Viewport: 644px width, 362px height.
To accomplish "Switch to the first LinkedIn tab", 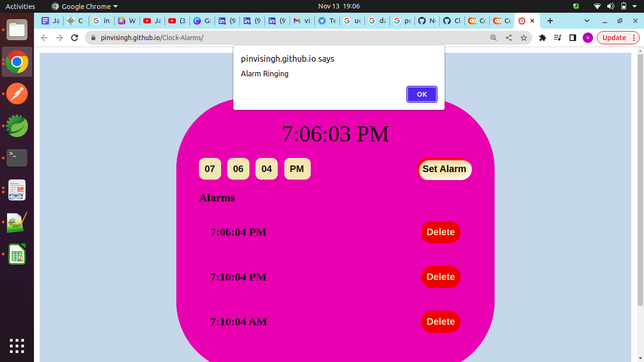I will pos(227,21).
